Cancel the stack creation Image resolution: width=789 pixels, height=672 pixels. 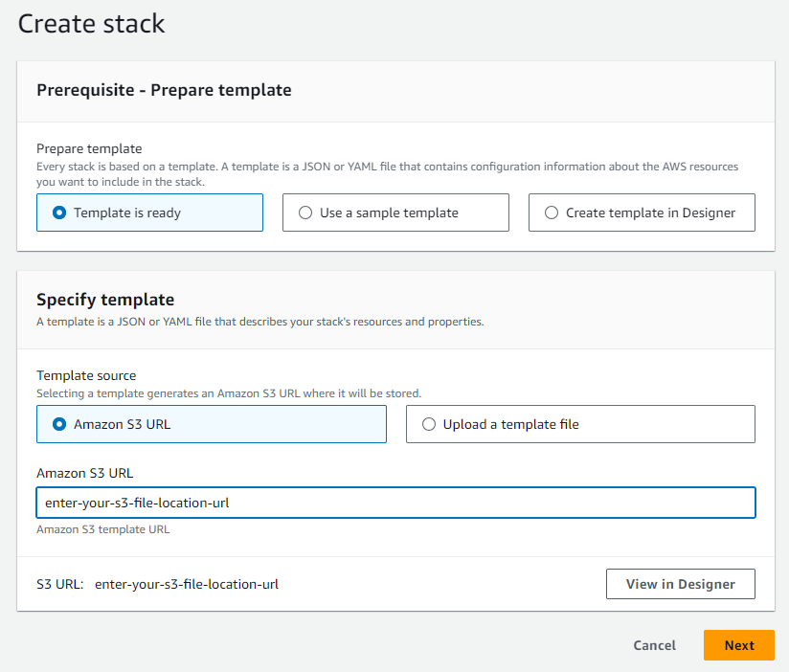pos(654,645)
